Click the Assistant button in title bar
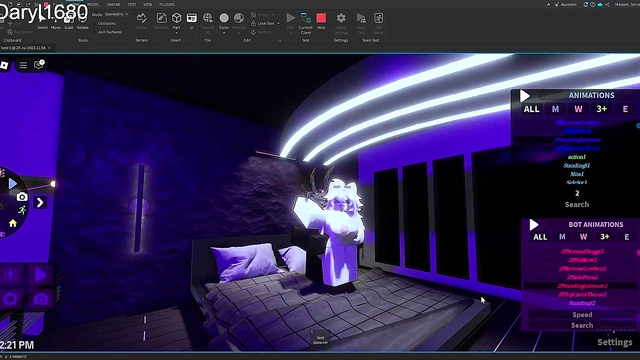Image resolution: width=640 pixels, height=360 pixels. click(565, 4)
